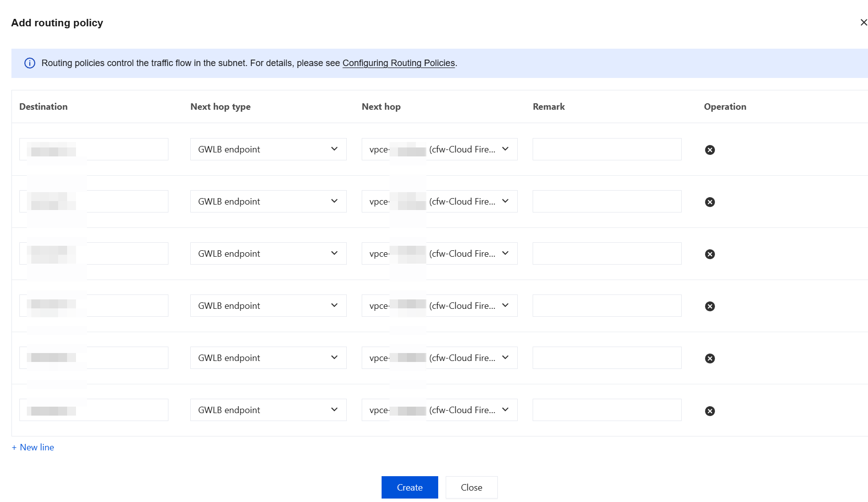
Task: Delete the third routing policy row
Action: point(710,254)
